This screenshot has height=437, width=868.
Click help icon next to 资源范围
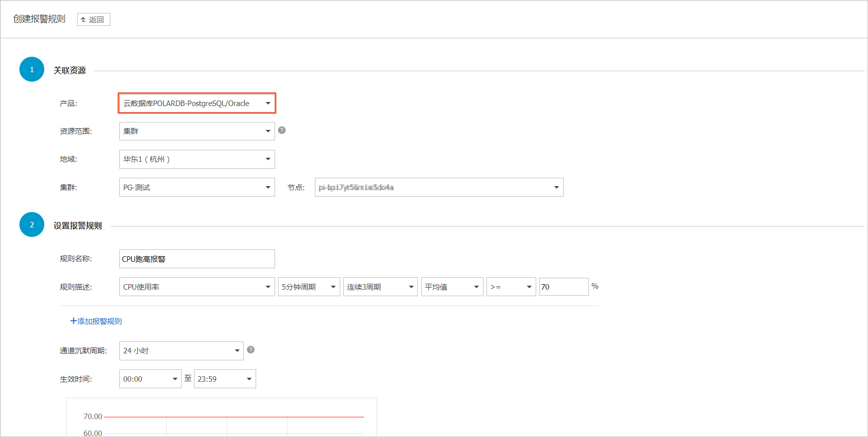(x=282, y=130)
